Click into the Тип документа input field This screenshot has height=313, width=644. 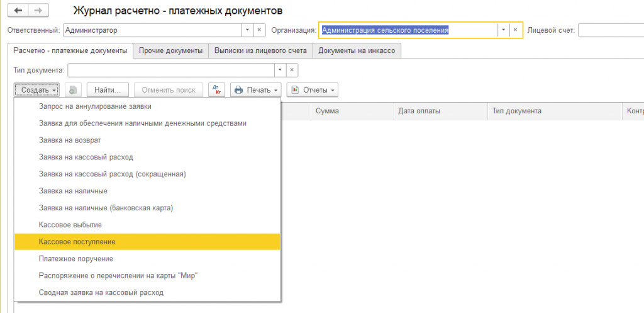pos(171,70)
